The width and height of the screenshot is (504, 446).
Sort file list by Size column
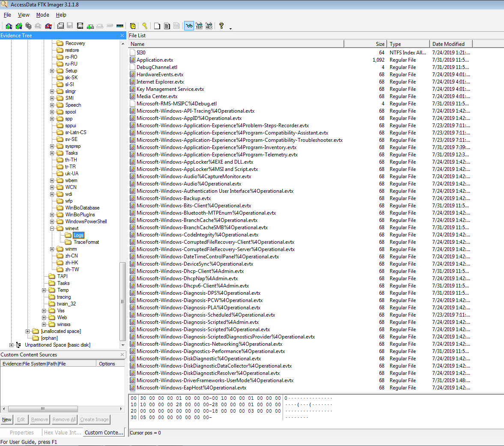365,44
